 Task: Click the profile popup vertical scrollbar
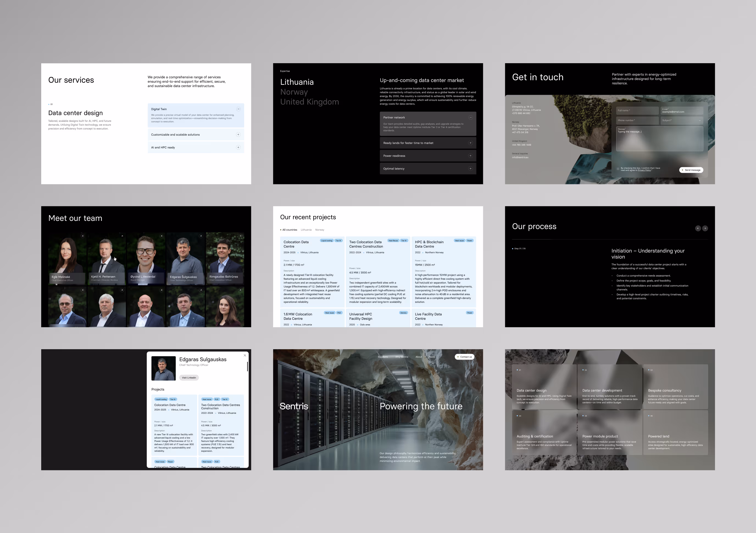[x=247, y=367]
